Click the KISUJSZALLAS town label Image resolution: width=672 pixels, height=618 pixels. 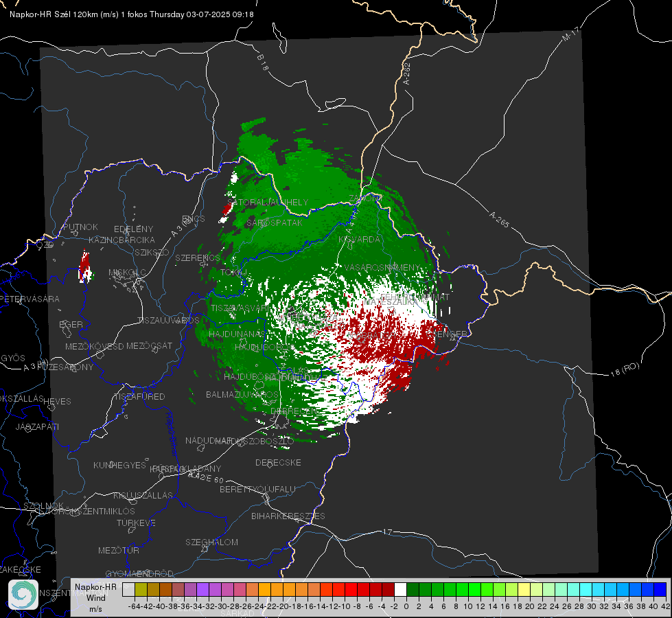(143, 495)
